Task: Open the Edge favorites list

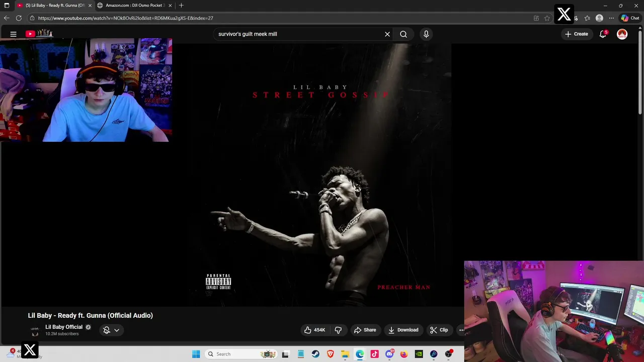Action: (x=587, y=18)
